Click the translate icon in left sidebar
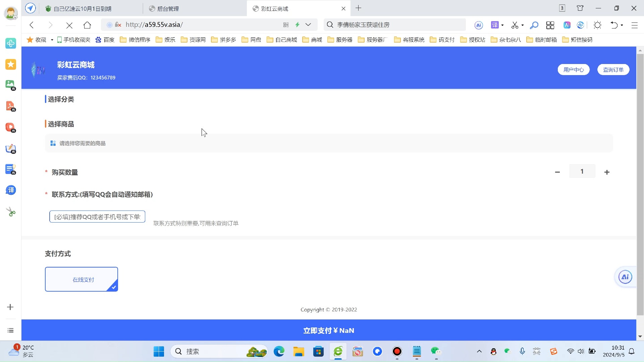Image resolution: width=644 pixels, height=362 pixels. tap(11, 190)
